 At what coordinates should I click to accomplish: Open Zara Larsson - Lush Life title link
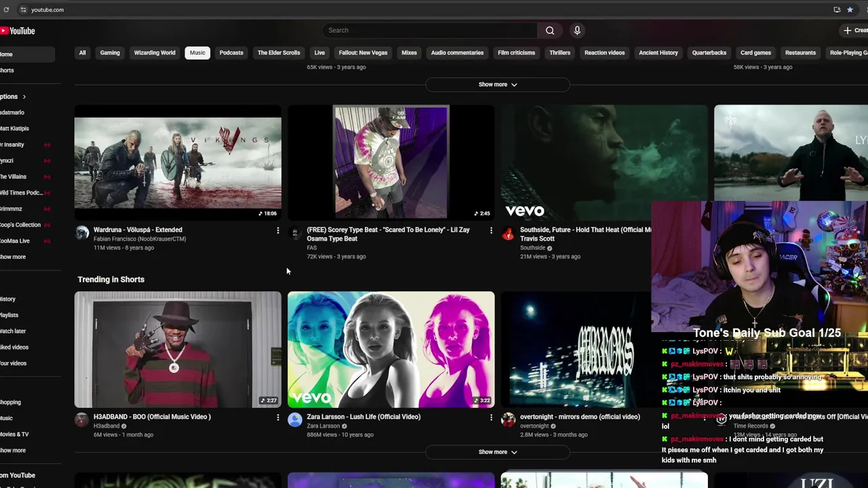coord(363,418)
